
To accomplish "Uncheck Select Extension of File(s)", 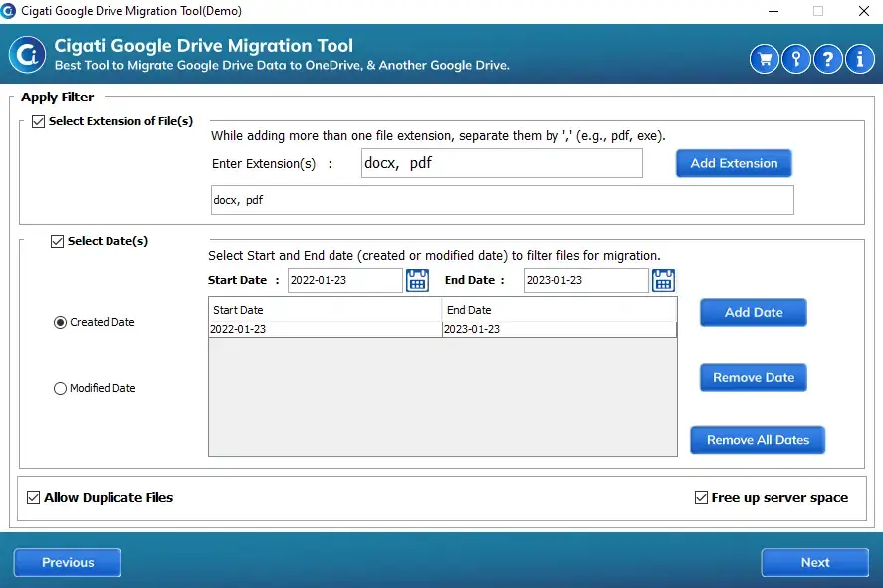I will tap(37, 121).
